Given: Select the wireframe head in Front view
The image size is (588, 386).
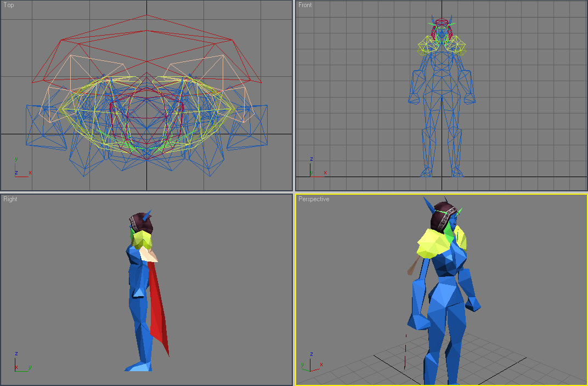Looking at the screenshot, I should pos(442,28).
